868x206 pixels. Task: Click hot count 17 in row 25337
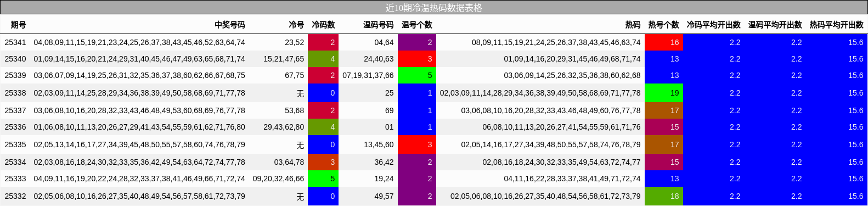click(x=664, y=110)
